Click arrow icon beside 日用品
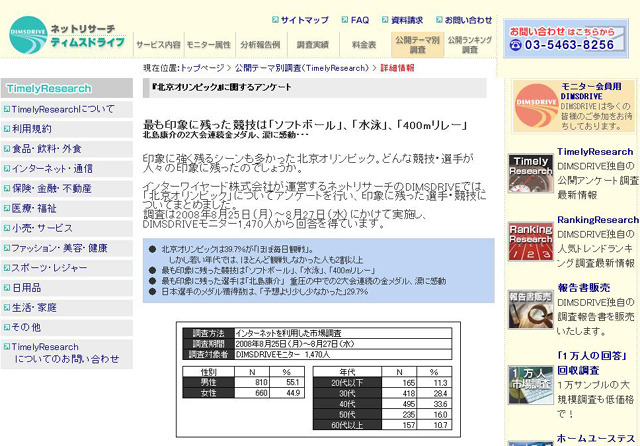 [7, 287]
